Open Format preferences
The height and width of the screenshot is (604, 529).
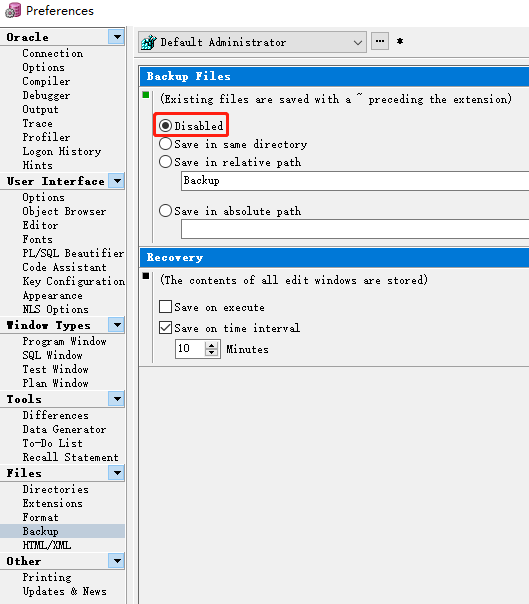pyautogui.click(x=40, y=517)
